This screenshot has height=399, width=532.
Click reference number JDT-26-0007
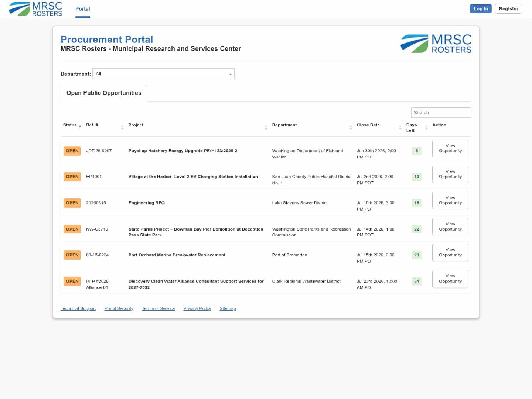click(99, 151)
